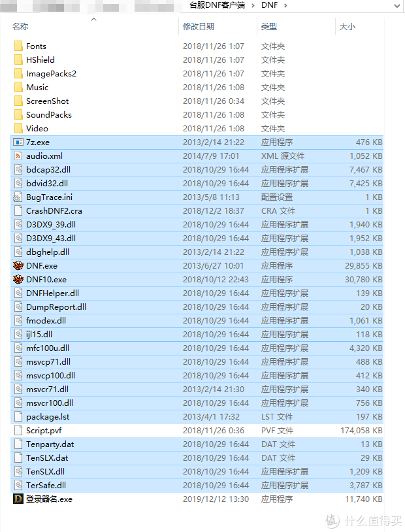Select the file name msvcp100.dll
This screenshot has width=405, height=532.
[50, 376]
